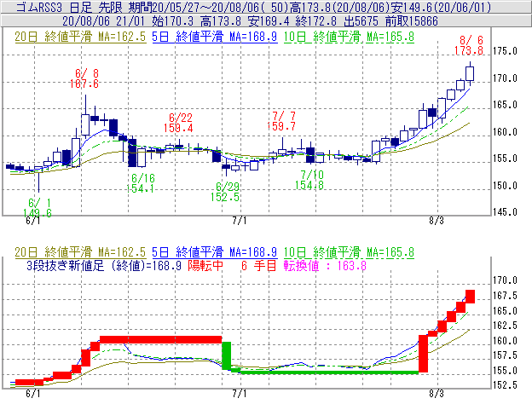This screenshot has height=404, width=532.
Task: Click the topmost red block in lower chart
Action: (x=470, y=297)
